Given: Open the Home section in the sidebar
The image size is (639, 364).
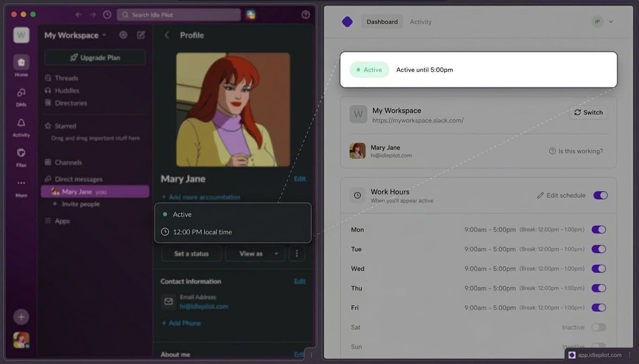Looking at the screenshot, I should pos(21,62).
